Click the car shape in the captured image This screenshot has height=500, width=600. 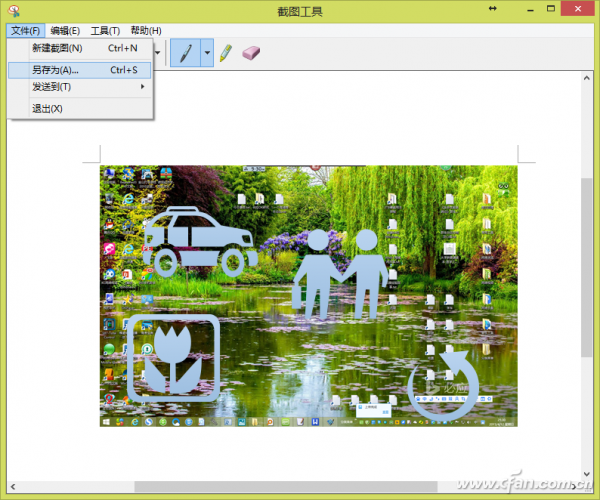200,241
